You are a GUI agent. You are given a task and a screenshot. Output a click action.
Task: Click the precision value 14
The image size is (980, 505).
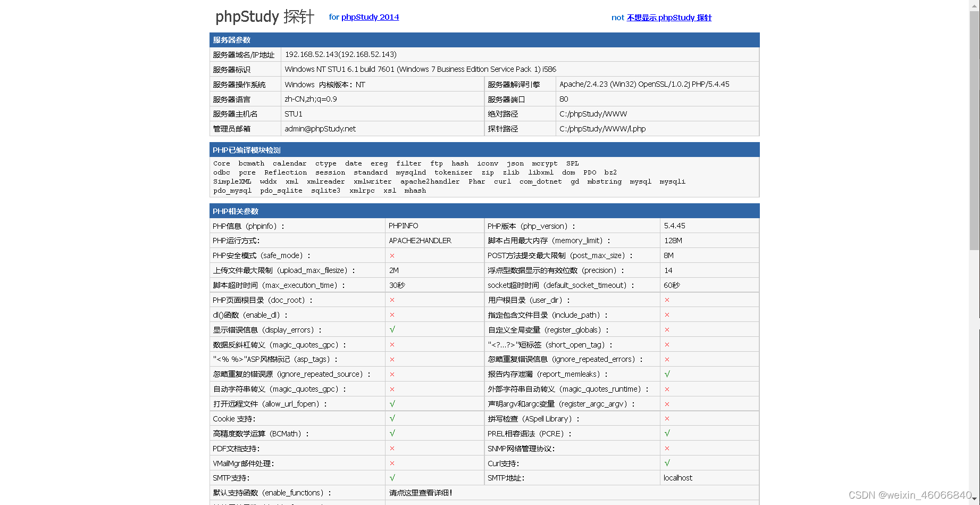(668, 270)
